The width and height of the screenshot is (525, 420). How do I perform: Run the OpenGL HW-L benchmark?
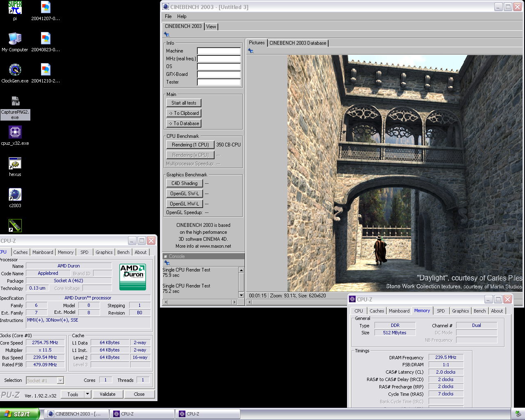point(185,204)
